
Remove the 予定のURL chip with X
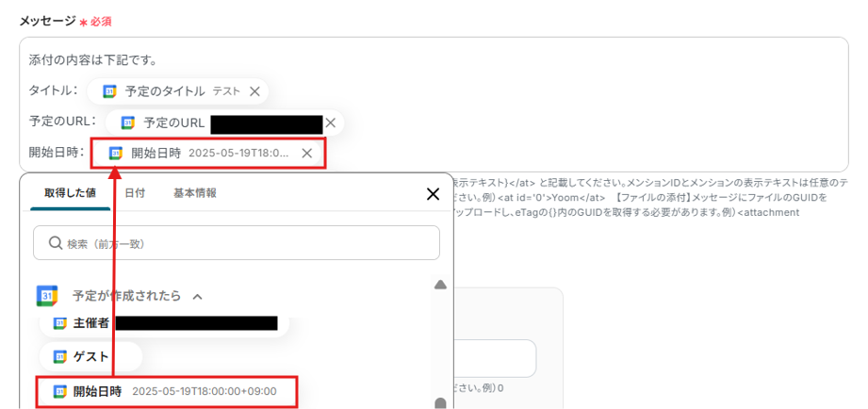coord(330,123)
